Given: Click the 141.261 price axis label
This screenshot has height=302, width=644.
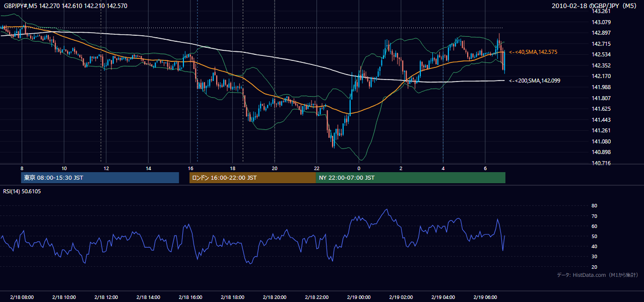Looking at the screenshot, I should pos(601,131).
